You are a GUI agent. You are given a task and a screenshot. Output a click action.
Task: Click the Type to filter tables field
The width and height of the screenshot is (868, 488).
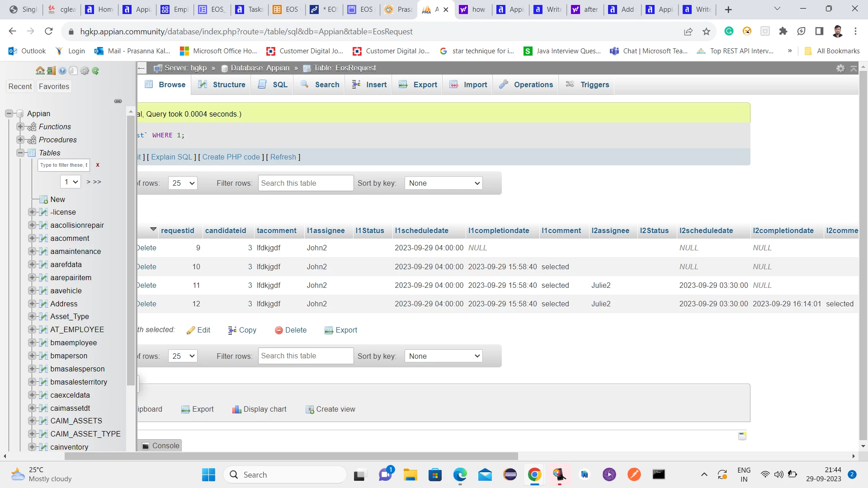point(64,165)
